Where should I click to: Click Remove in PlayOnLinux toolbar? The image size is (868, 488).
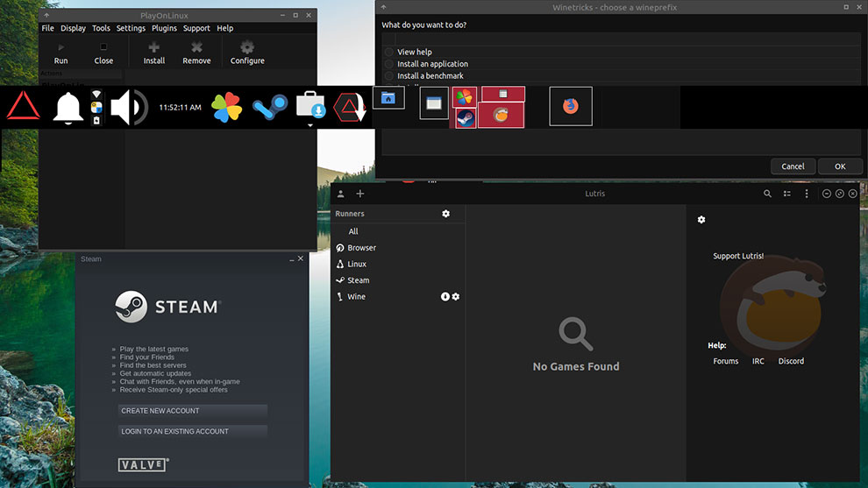click(x=196, y=53)
